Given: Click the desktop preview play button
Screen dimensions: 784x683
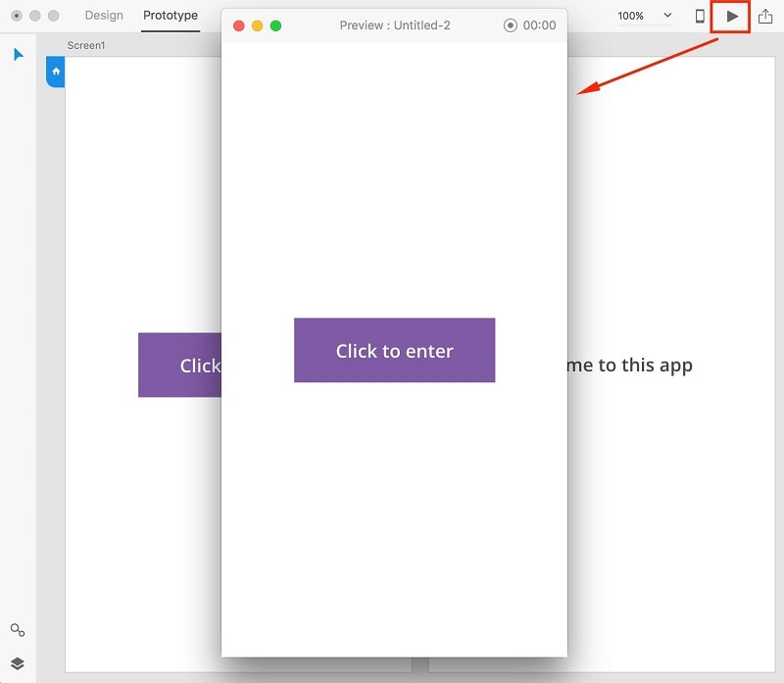Looking at the screenshot, I should point(731,17).
